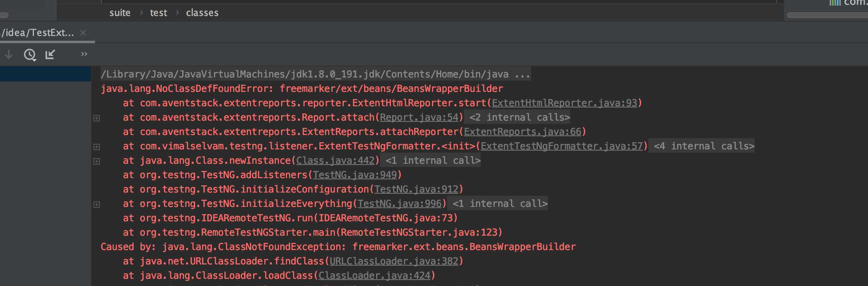Screen dimensions: 868x286
Task: Open test history clock icon
Action: [x=30, y=55]
